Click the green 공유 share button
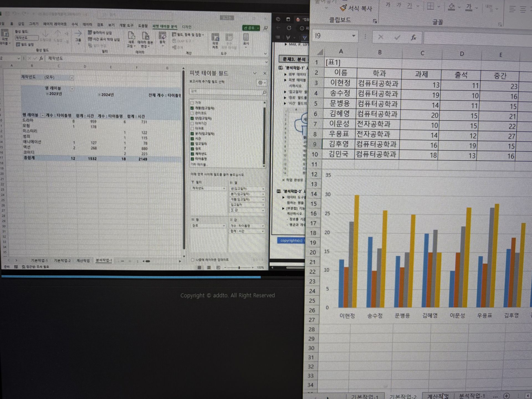 coord(251,28)
